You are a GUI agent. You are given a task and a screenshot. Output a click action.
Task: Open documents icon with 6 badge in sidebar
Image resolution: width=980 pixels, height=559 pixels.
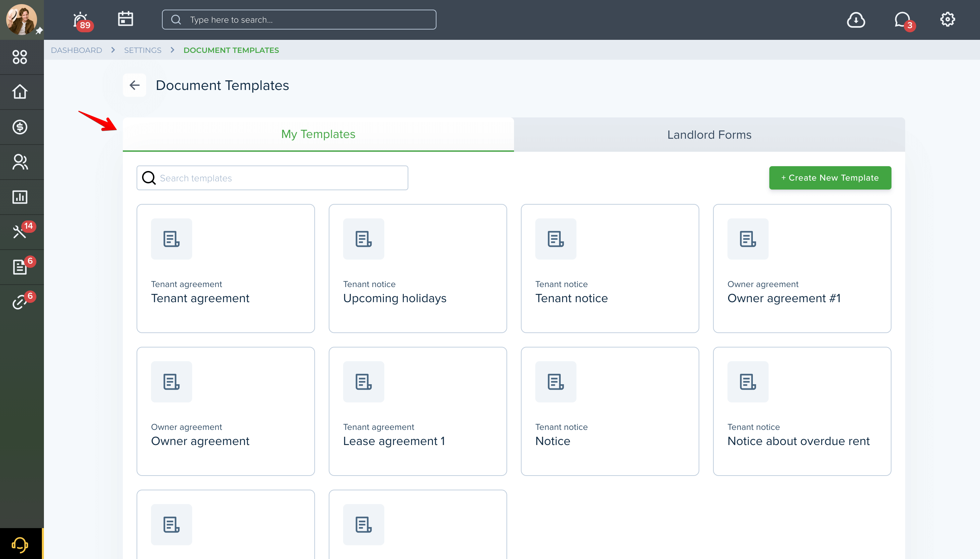click(x=20, y=267)
